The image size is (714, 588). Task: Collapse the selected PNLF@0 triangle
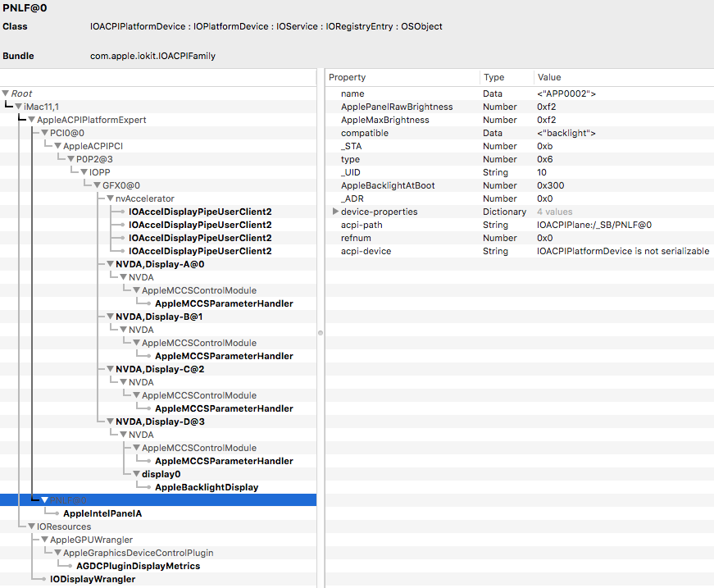[44, 500]
